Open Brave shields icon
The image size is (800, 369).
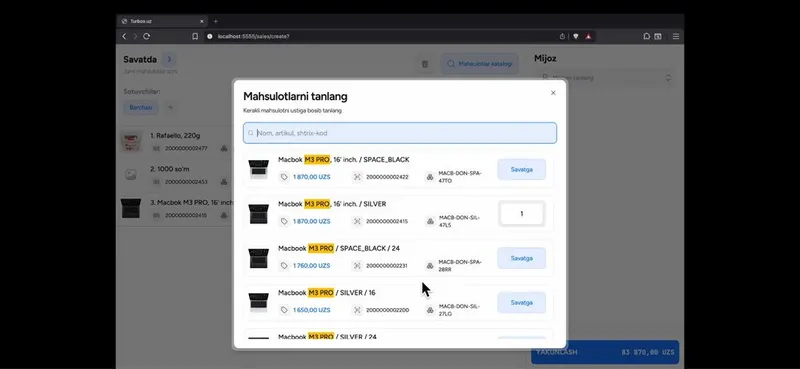pyautogui.click(x=576, y=36)
